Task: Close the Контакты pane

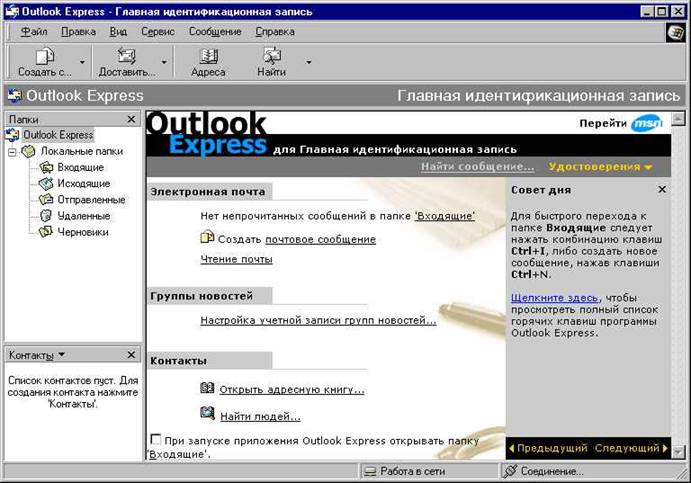Action: pyautogui.click(x=131, y=354)
